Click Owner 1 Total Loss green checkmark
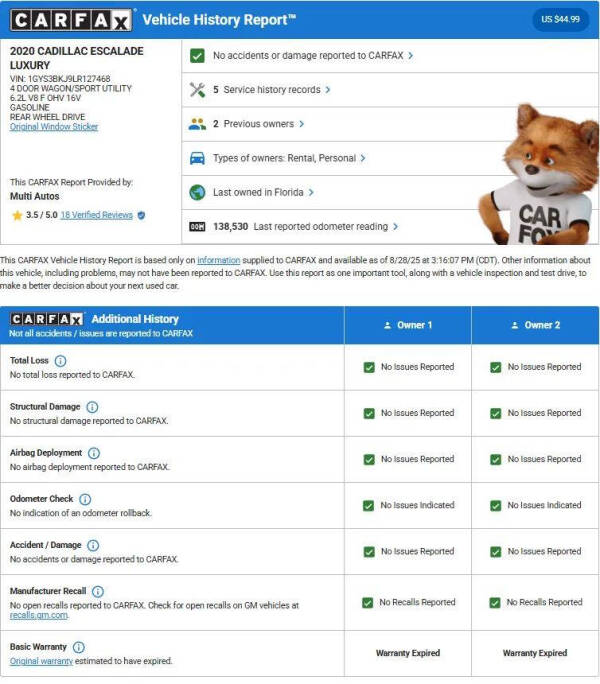The height and width of the screenshot is (684, 600). point(370,367)
